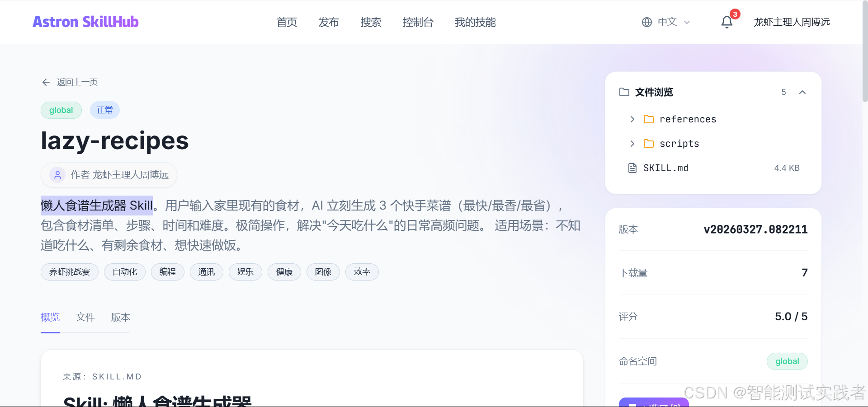Click the author avatar icon
This screenshot has width=868, height=407.
(57, 175)
